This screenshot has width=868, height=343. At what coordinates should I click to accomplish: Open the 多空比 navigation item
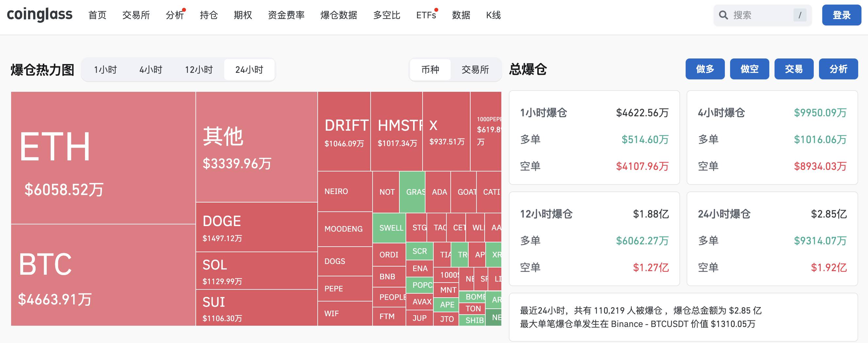387,15
